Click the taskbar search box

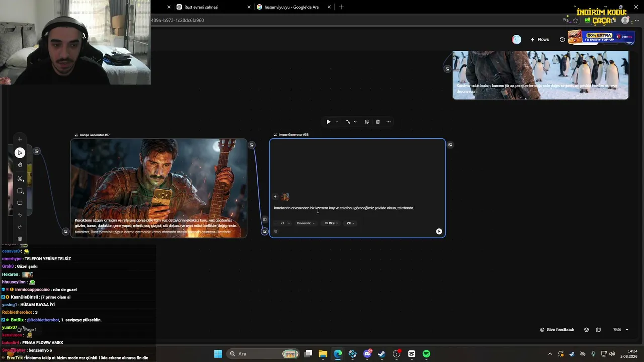264,354
